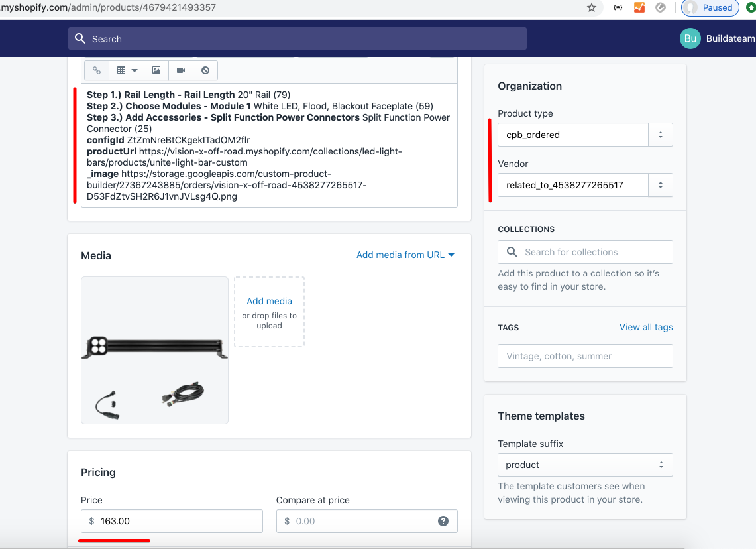
Task: Open the Google Analytics extension icon
Action: (639, 8)
